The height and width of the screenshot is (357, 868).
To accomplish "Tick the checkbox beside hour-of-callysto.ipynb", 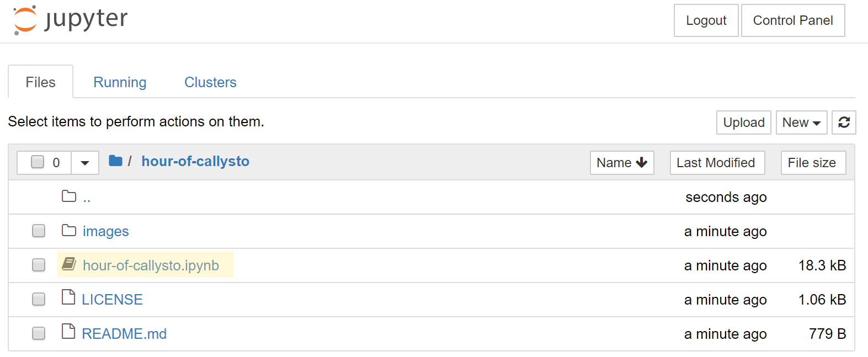I will click(39, 265).
